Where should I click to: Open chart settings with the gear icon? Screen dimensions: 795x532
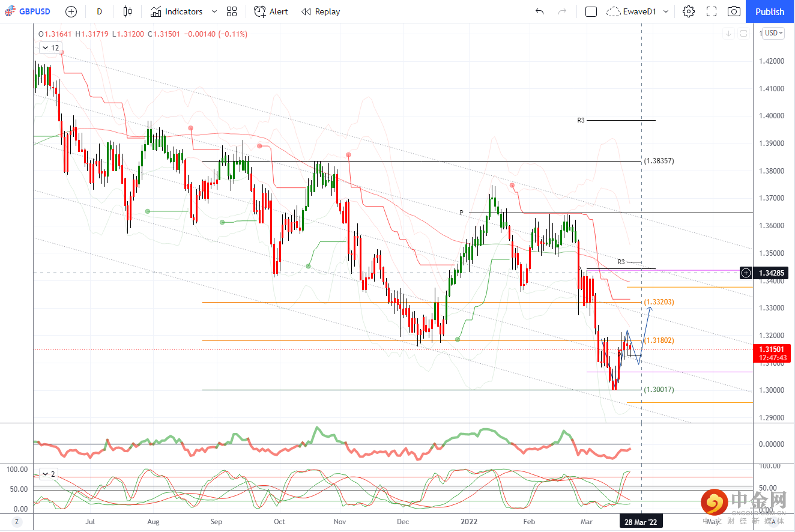pyautogui.click(x=689, y=11)
